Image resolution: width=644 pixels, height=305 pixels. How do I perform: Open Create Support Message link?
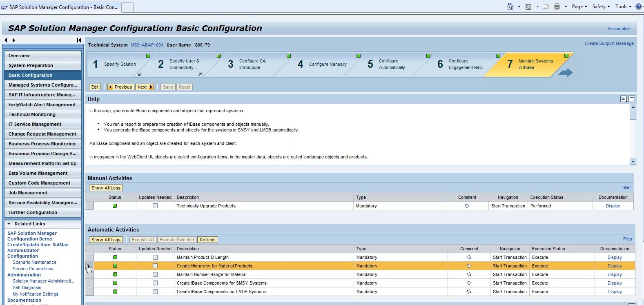(x=609, y=43)
